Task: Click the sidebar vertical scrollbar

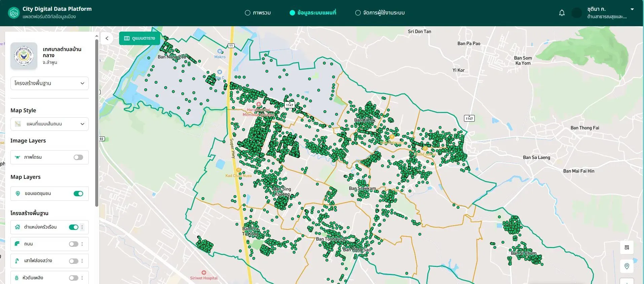Action: tap(97, 123)
